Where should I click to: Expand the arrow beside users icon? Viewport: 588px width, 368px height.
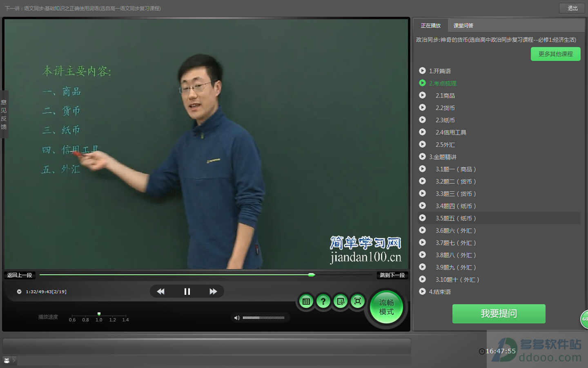tap(14, 360)
